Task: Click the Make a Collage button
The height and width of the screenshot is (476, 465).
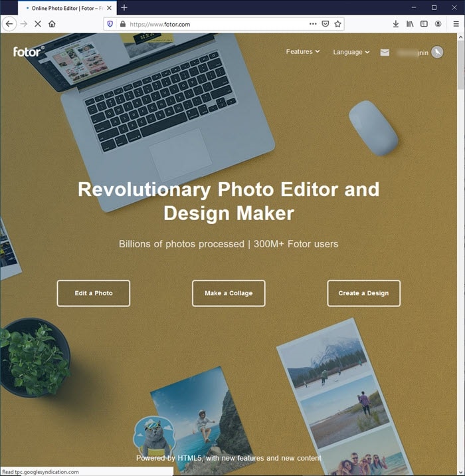Action: (229, 293)
